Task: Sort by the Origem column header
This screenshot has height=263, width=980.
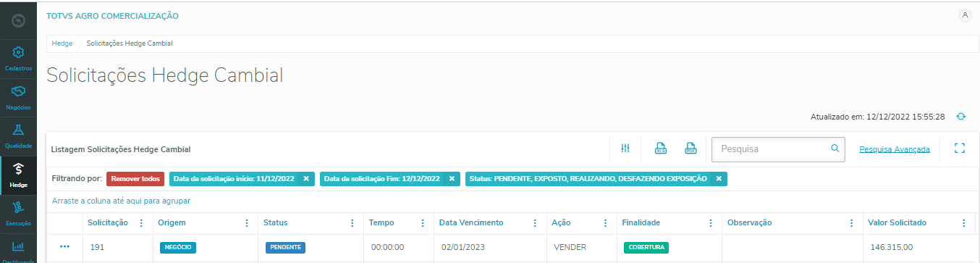Action: (x=172, y=223)
